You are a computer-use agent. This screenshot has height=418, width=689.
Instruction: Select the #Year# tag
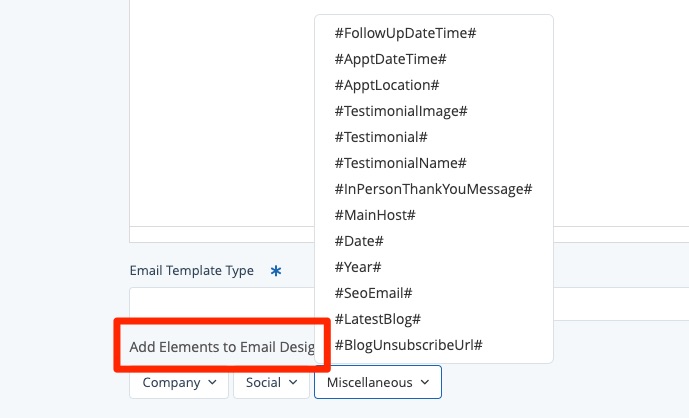357,267
